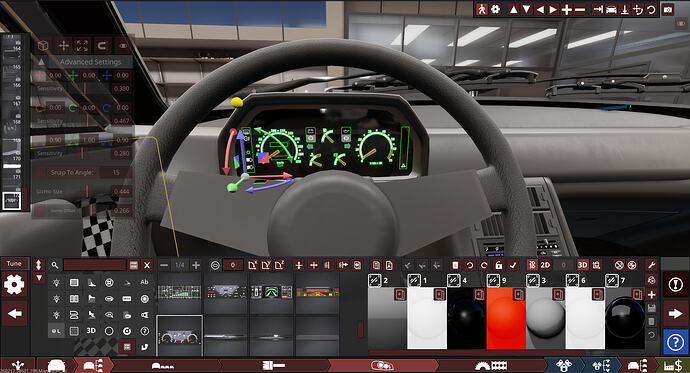Proceed with the right arrow button

coord(675,314)
